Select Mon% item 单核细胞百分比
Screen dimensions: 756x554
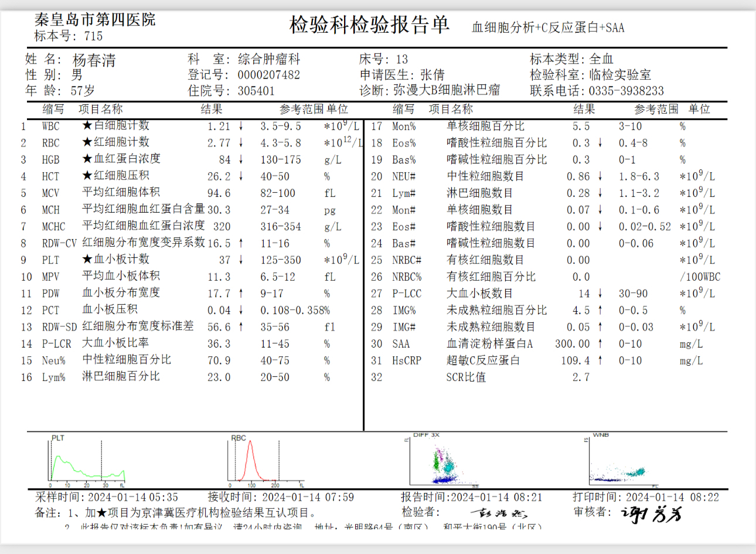(486, 126)
